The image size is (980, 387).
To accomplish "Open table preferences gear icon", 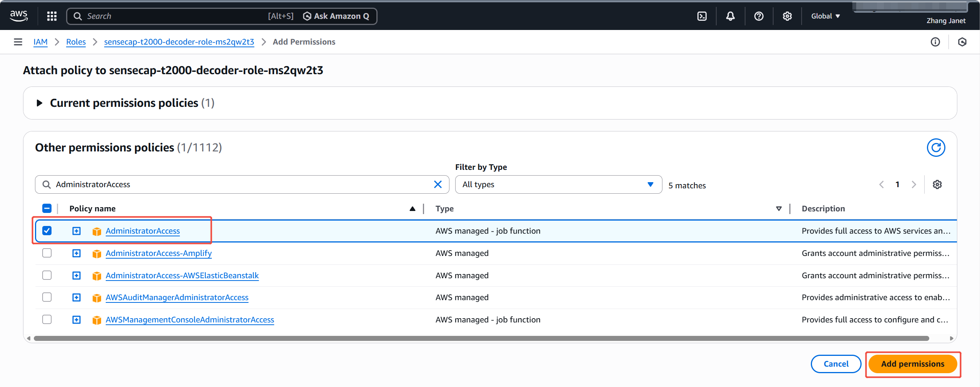I will [937, 184].
